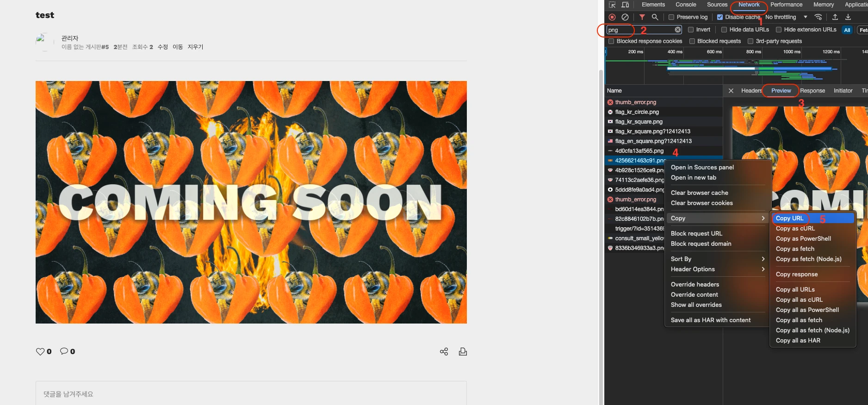The height and width of the screenshot is (405, 868).
Task: Check Blocked requests checkbox
Action: pyautogui.click(x=692, y=41)
